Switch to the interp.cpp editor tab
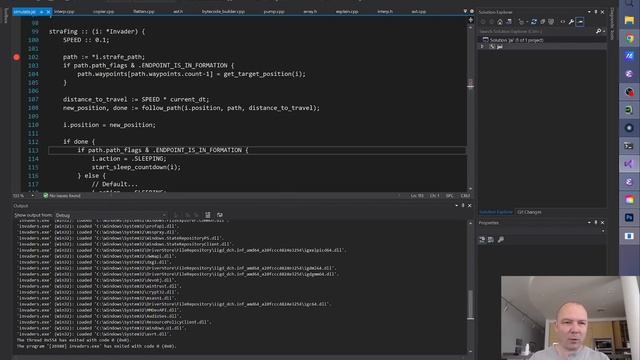 coord(64,12)
